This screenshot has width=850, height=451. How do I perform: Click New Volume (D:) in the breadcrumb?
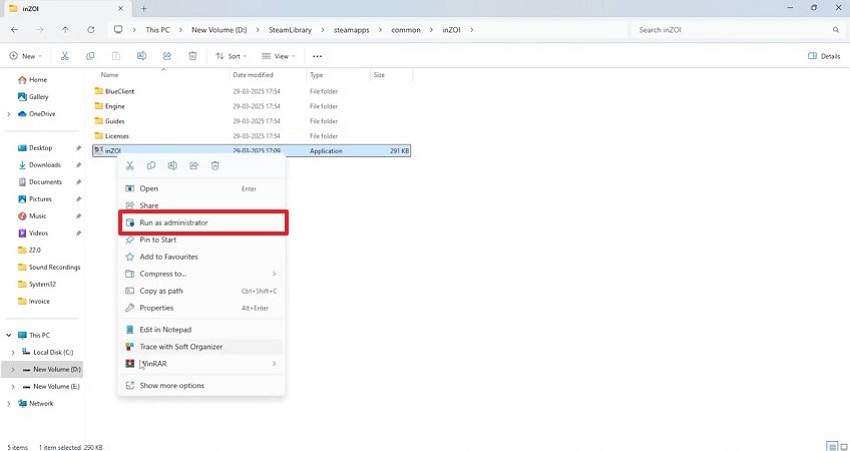(219, 30)
